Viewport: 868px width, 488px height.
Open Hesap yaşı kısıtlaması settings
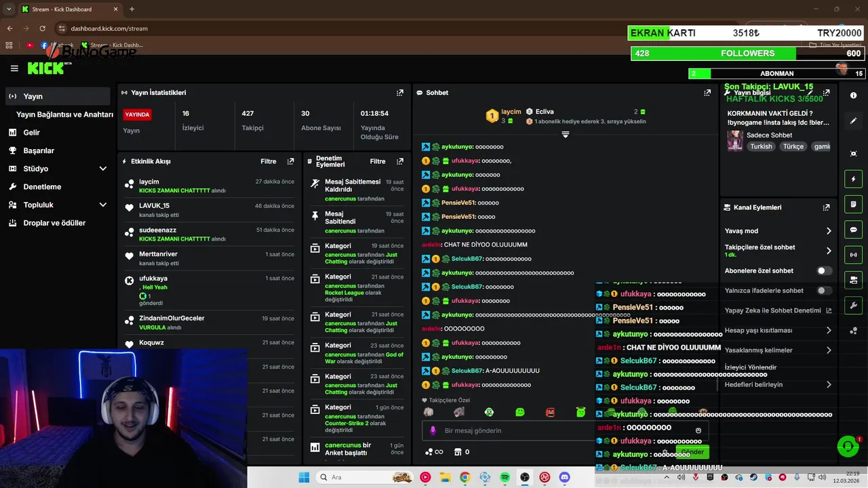[x=778, y=330]
